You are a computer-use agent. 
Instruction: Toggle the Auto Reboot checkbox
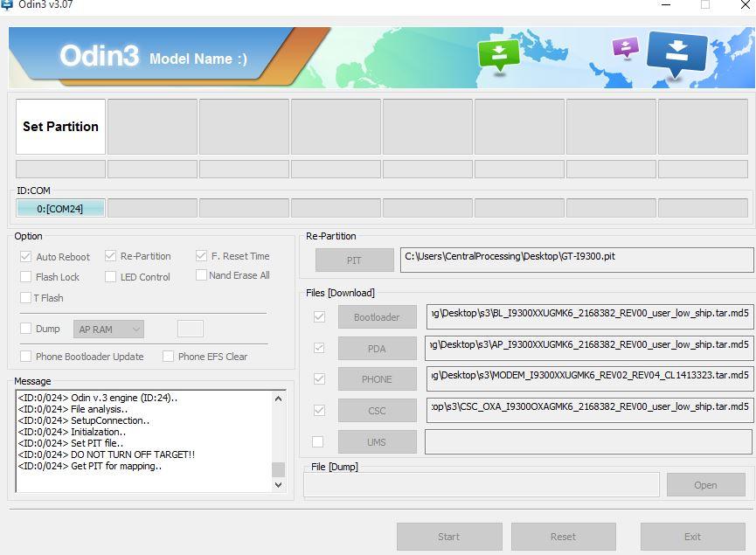pos(25,257)
